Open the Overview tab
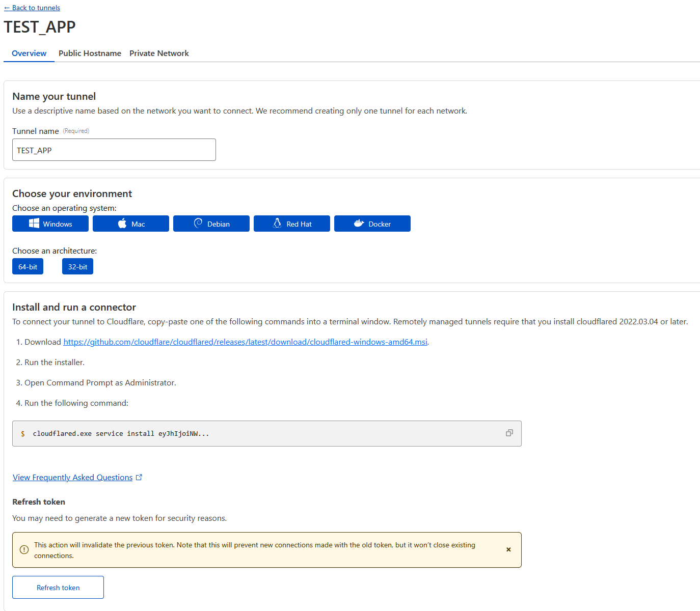The height and width of the screenshot is (611, 700). [x=29, y=53]
